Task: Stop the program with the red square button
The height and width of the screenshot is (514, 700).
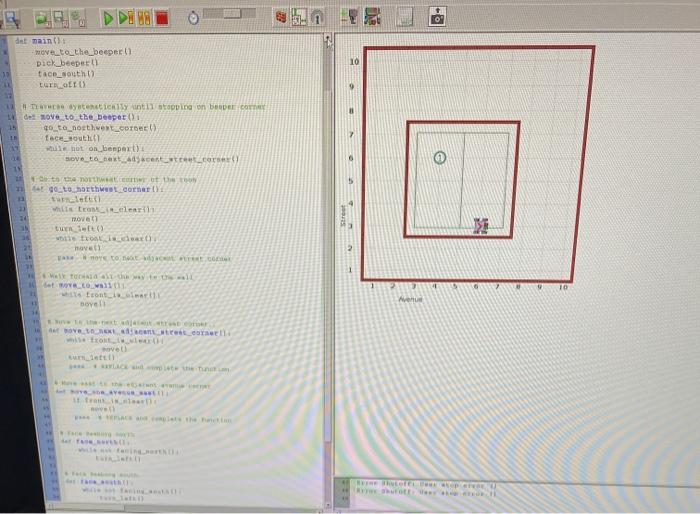Action: pos(162,18)
